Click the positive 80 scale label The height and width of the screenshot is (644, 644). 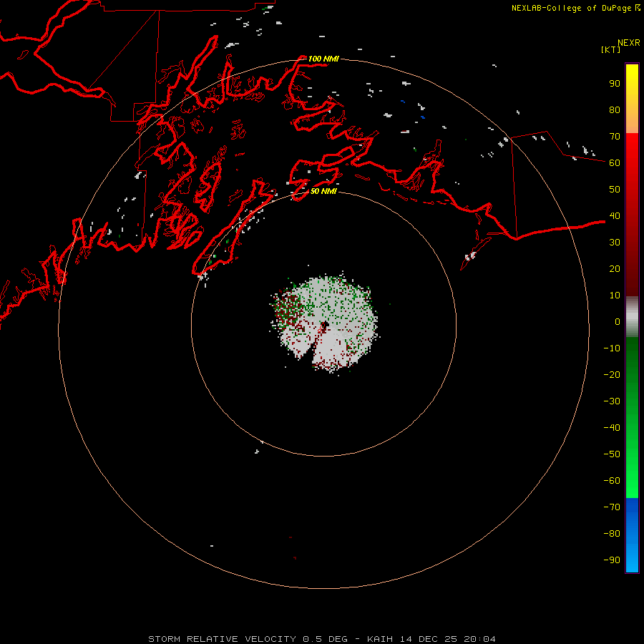click(615, 110)
